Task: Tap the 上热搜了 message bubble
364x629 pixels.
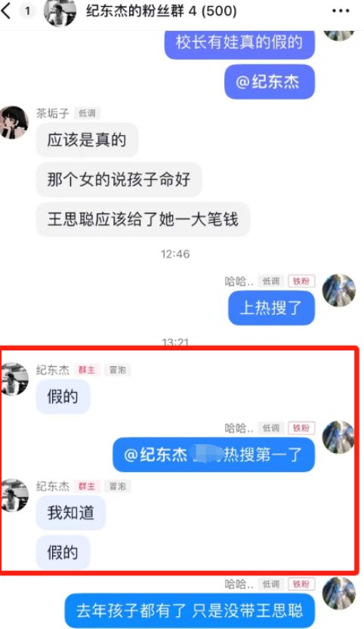Action: click(x=271, y=307)
